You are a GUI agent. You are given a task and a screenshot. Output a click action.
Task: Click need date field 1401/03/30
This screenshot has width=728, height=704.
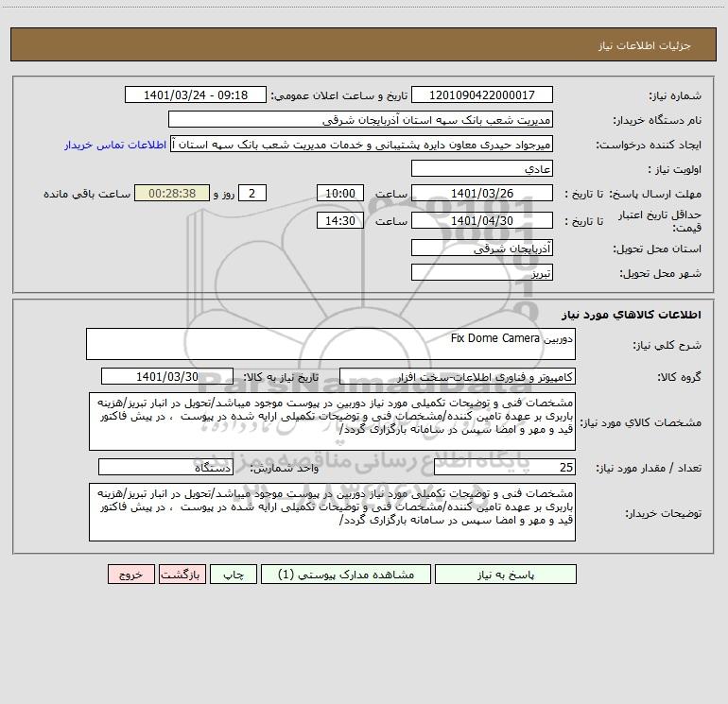167,376
